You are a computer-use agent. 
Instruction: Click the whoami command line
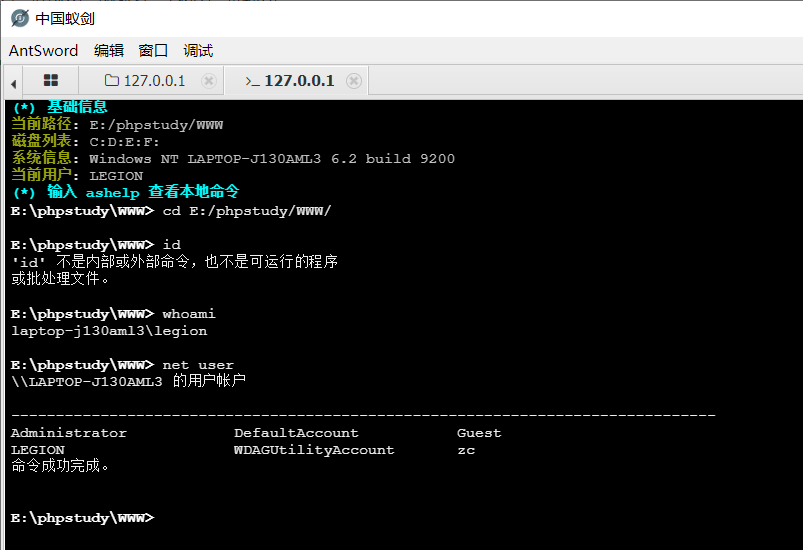113,313
